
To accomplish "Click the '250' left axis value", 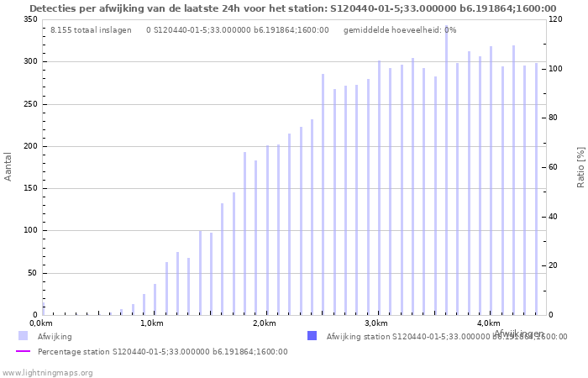I will (x=31, y=104).
